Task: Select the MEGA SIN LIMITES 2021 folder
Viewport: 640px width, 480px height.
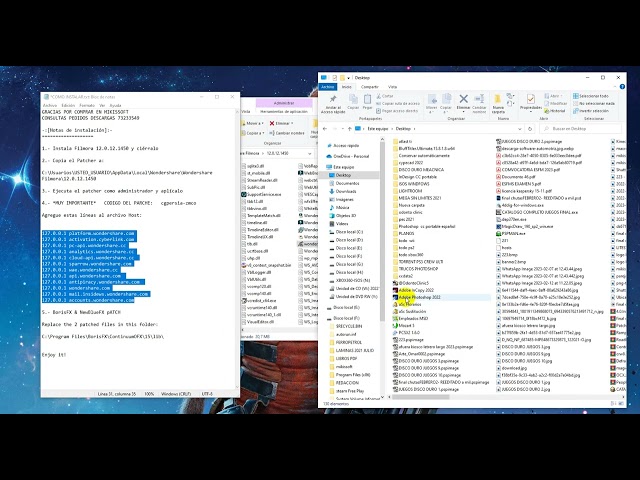Action: tap(419, 198)
